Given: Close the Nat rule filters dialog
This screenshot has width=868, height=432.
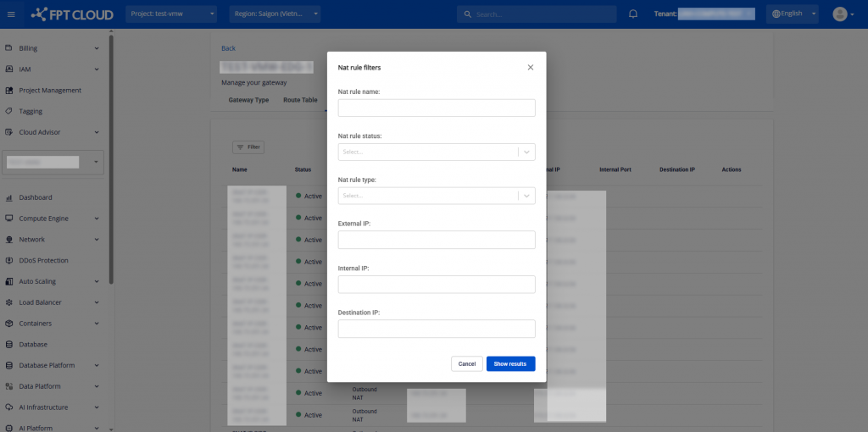Looking at the screenshot, I should coord(531,67).
